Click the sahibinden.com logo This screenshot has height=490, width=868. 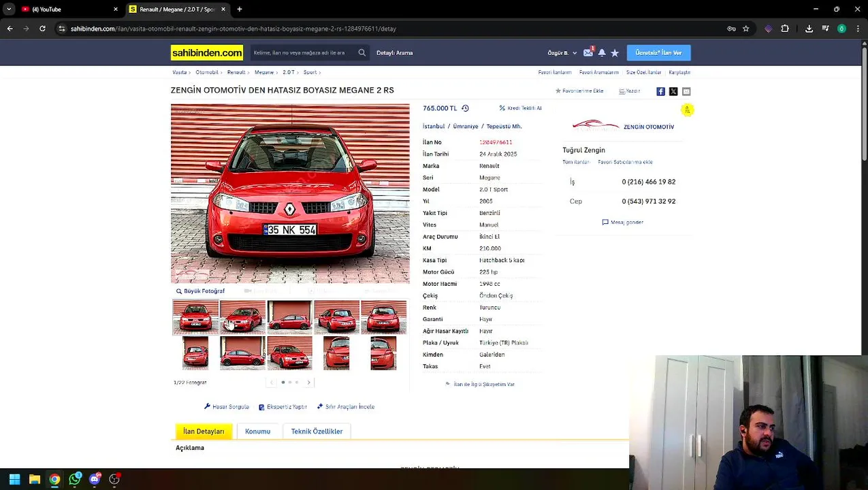coord(207,52)
